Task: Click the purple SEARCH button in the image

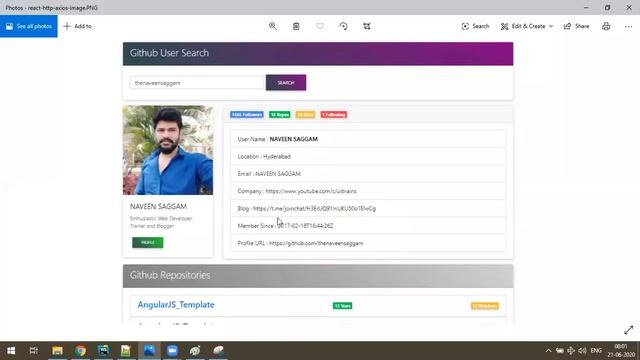Action: click(x=286, y=83)
